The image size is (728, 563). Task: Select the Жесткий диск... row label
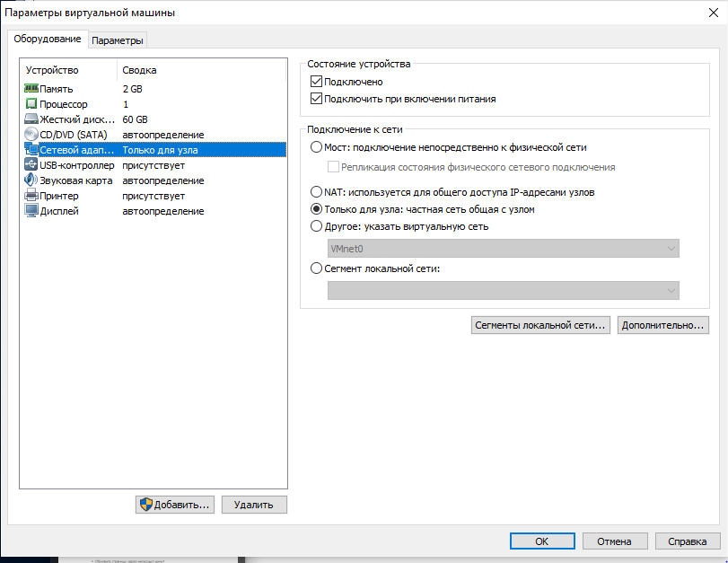click(x=77, y=119)
